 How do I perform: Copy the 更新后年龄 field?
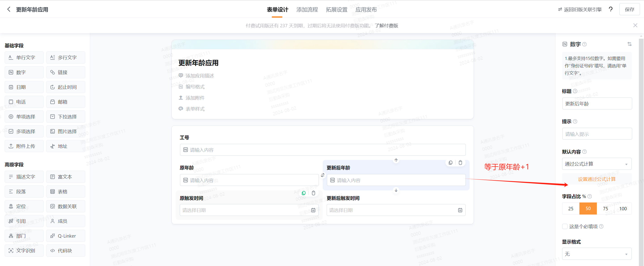point(451,163)
